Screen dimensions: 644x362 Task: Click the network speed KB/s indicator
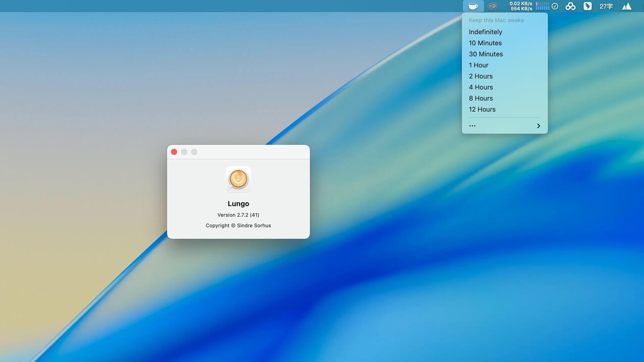tap(521, 6)
